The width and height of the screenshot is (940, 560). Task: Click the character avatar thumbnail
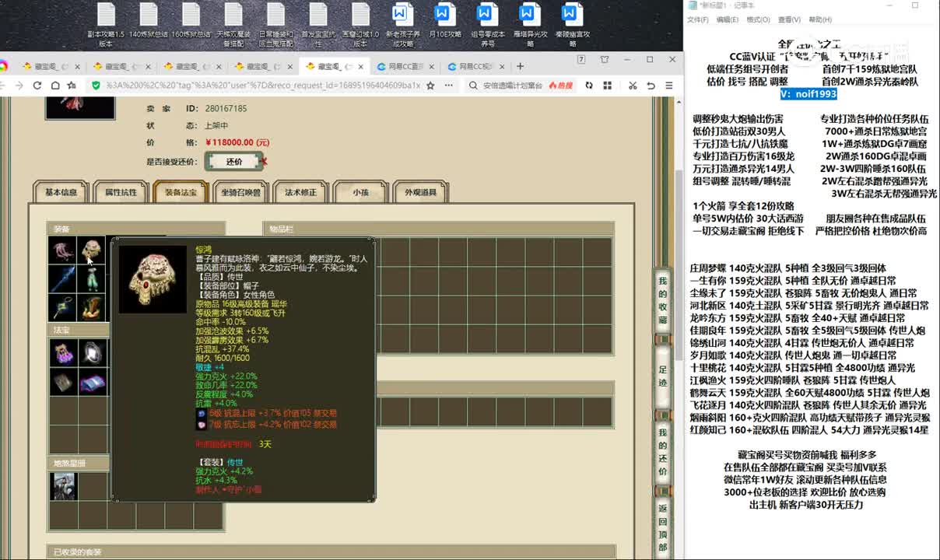click(80, 107)
